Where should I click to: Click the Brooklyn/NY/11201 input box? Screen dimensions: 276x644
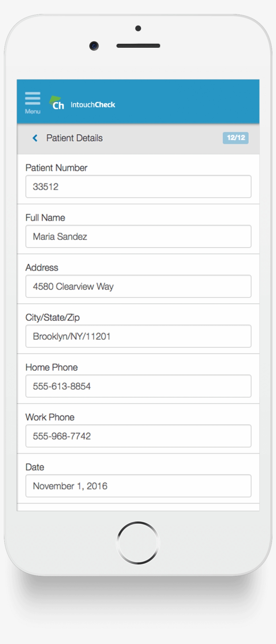[x=138, y=336]
